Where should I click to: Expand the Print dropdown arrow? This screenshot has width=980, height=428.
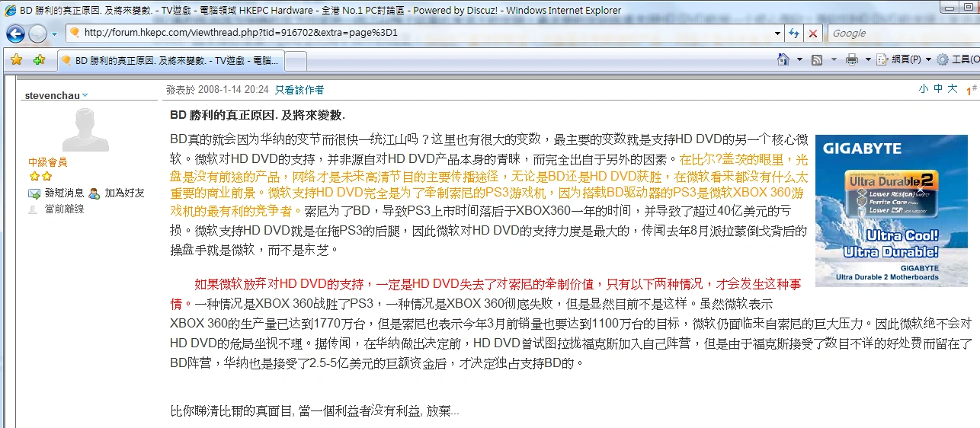867,59
